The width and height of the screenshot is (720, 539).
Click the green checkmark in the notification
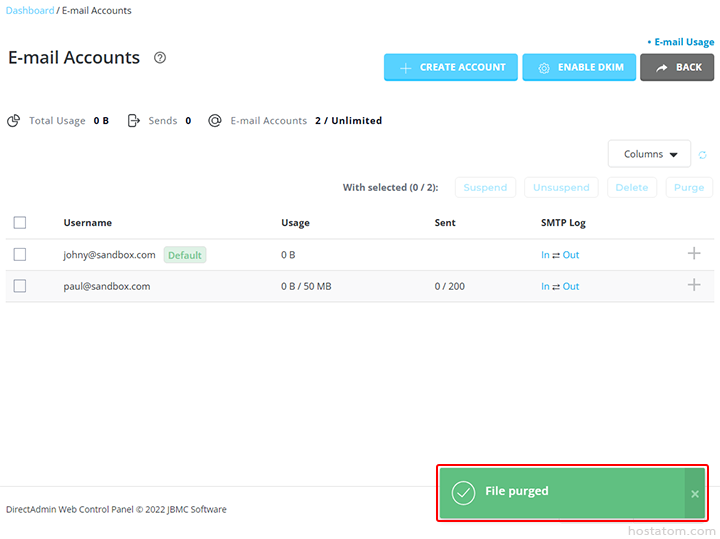[x=463, y=492]
